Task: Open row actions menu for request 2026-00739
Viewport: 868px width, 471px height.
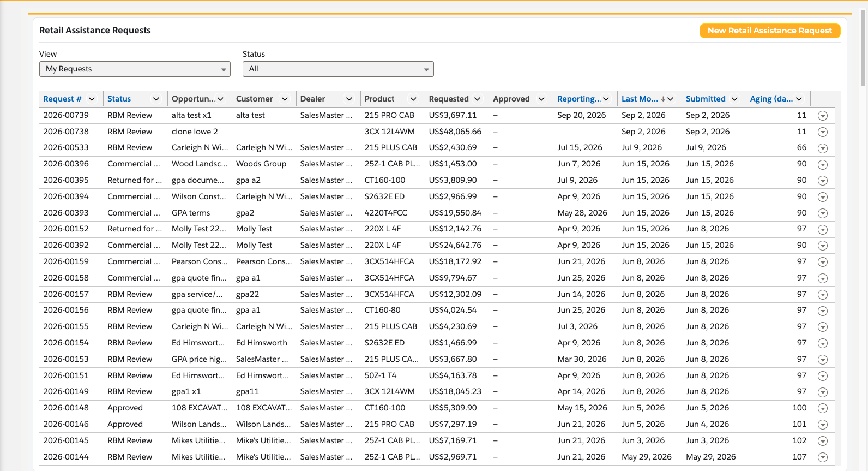Action: coord(823,116)
